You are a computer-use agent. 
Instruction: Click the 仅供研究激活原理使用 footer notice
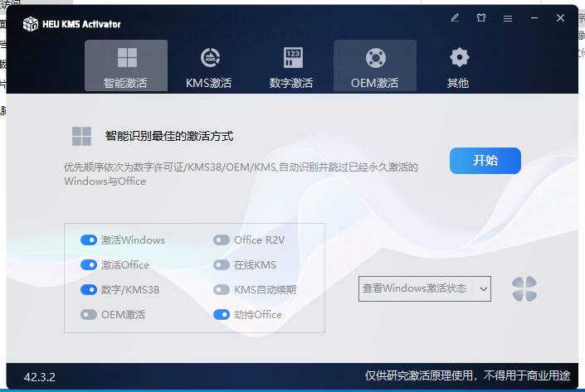pos(467,375)
